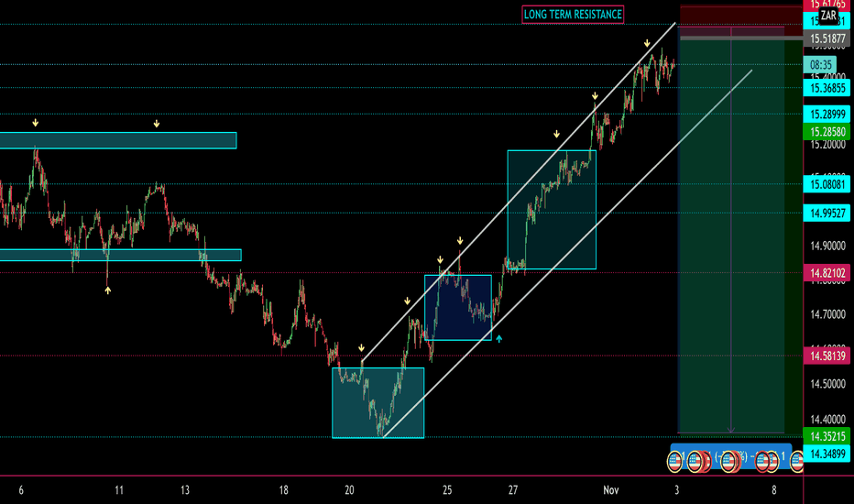This screenshot has height=504, width=854.
Task: Click the 14.82102 red price label
Action: pyautogui.click(x=827, y=273)
